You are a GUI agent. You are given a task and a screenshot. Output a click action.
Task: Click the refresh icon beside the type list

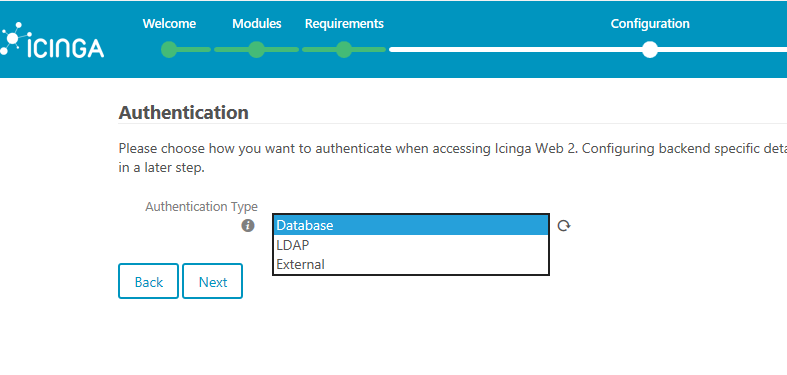564,226
